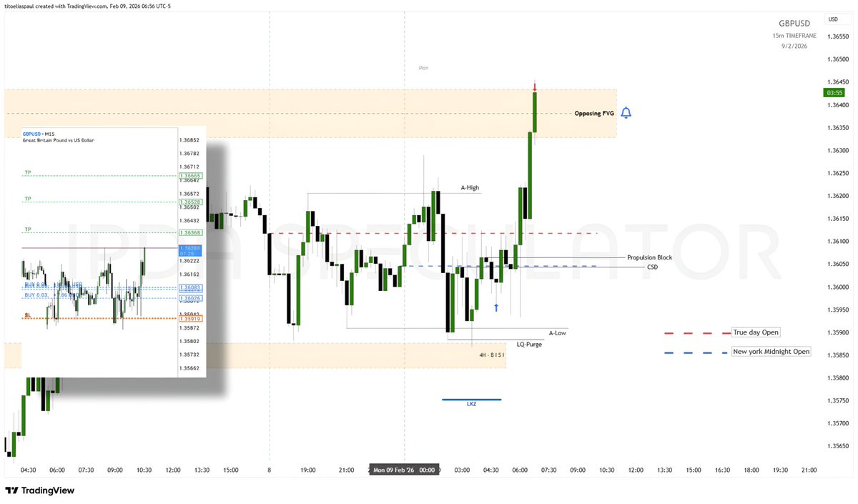This screenshot has width=858, height=504.
Task: Select the 1.36665 take-profit price tag
Action: pyautogui.click(x=191, y=176)
